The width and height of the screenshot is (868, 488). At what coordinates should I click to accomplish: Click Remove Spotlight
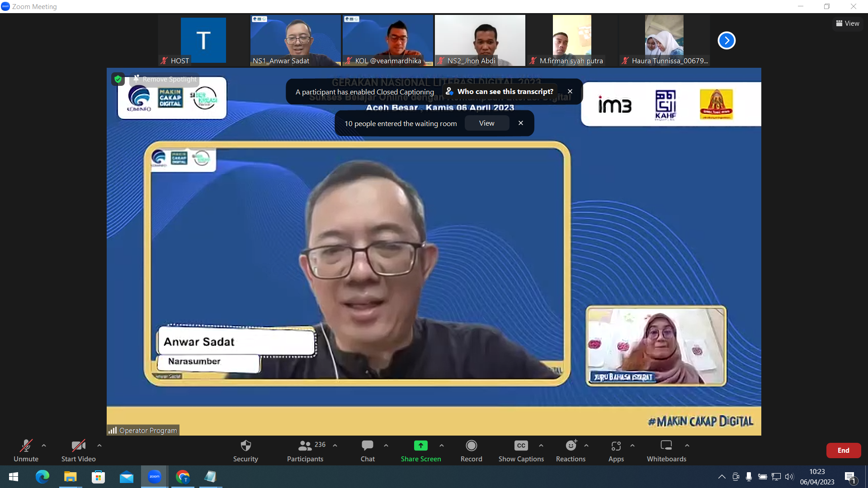(x=165, y=79)
